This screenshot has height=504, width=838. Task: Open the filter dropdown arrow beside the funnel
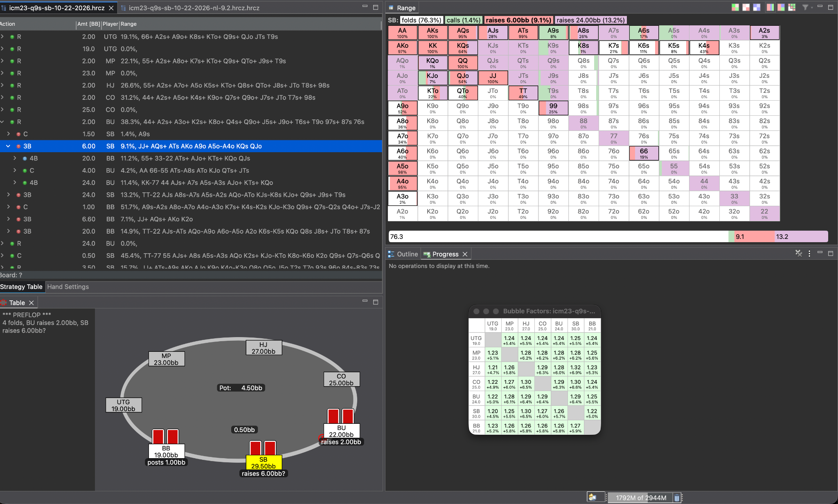(x=811, y=8)
